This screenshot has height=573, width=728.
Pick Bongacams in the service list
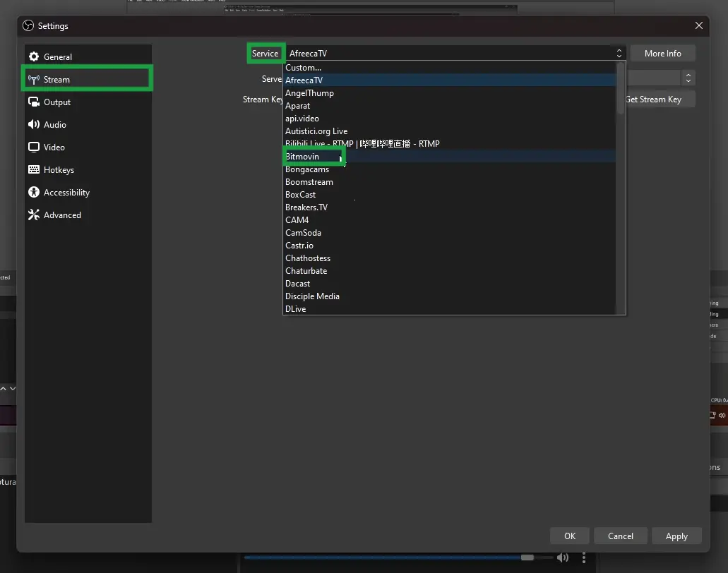click(449, 169)
